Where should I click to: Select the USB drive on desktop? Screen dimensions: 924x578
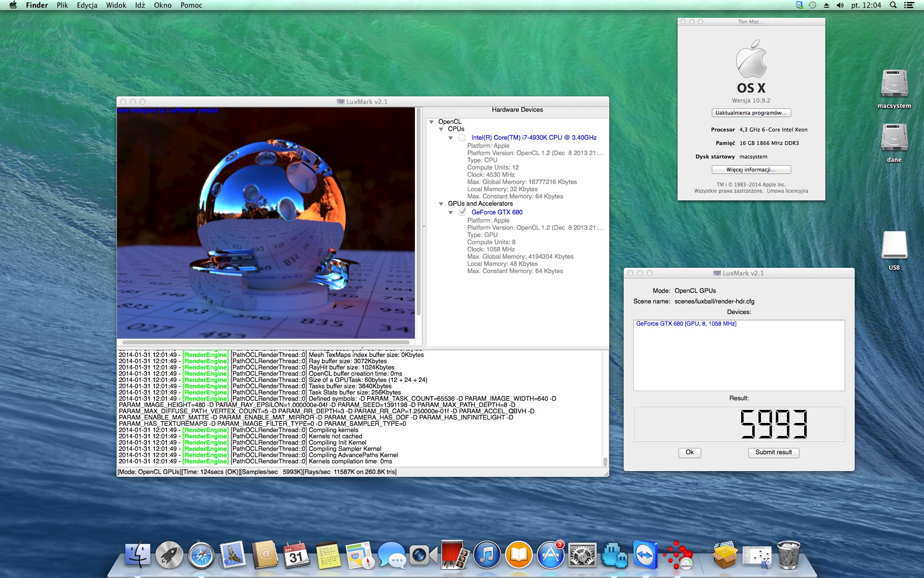tap(894, 251)
